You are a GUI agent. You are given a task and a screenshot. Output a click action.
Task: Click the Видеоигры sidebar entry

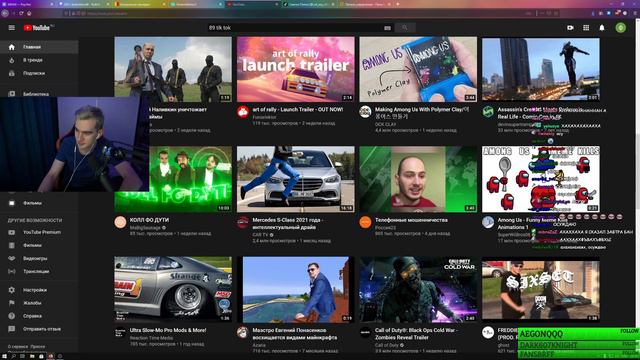(x=39, y=258)
